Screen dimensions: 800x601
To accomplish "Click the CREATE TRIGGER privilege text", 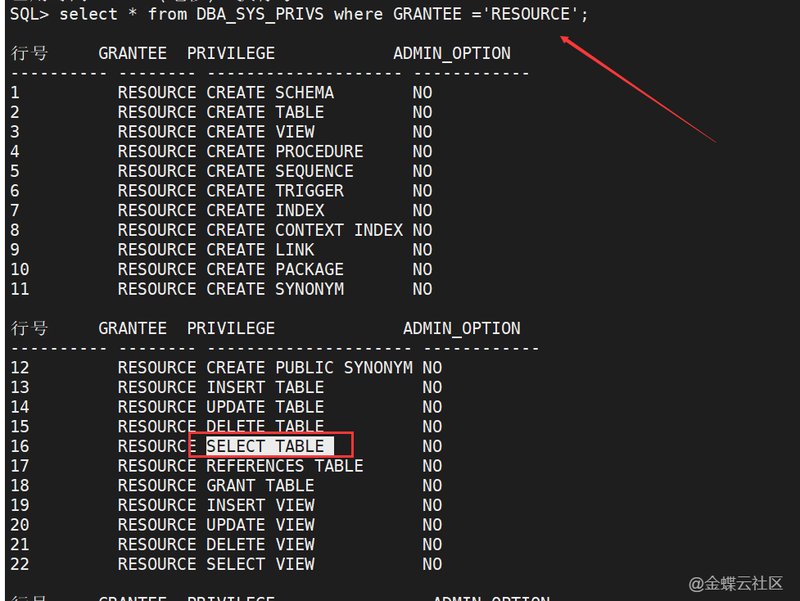I will point(275,191).
